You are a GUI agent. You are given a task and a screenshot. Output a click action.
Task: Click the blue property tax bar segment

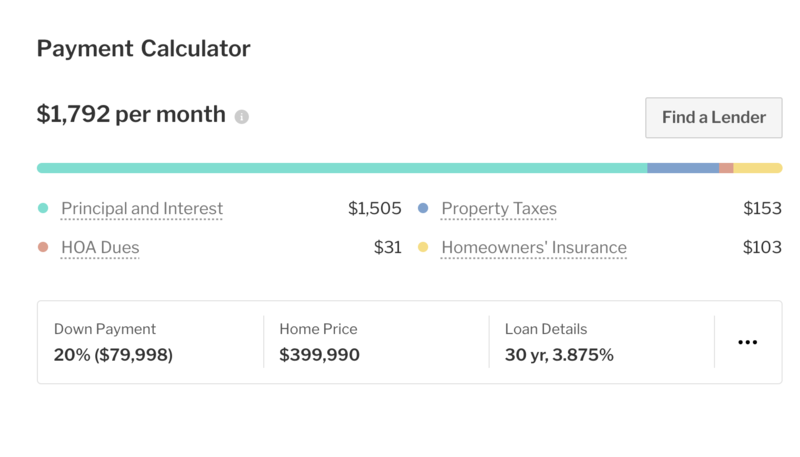click(682, 168)
